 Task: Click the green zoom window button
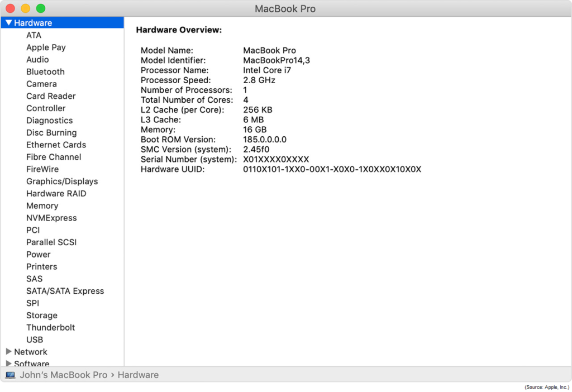click(41, 8)
